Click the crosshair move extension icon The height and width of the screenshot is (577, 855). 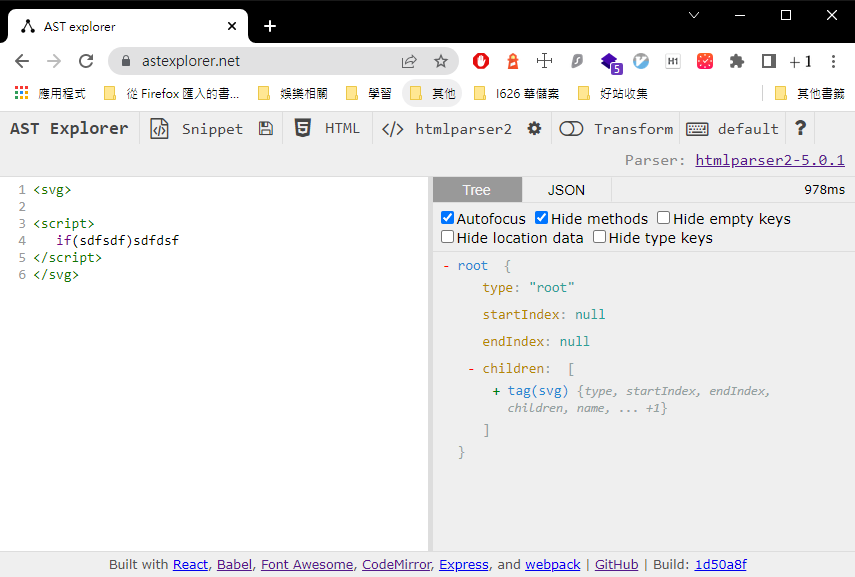pos(544,61)
